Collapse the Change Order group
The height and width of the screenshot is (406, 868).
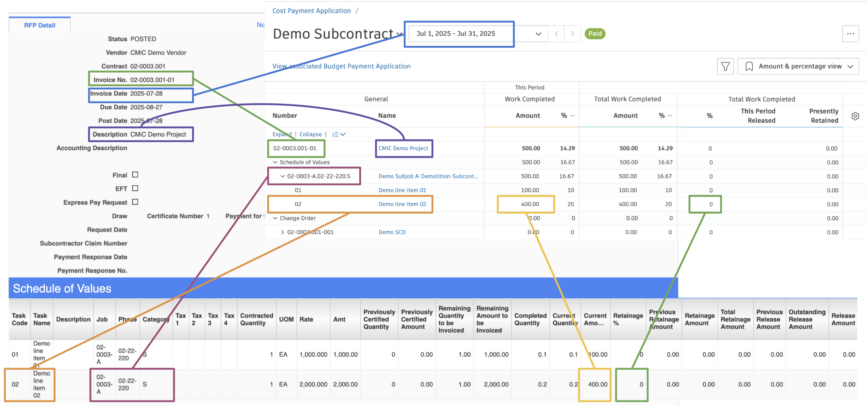[x=275, y=218]
